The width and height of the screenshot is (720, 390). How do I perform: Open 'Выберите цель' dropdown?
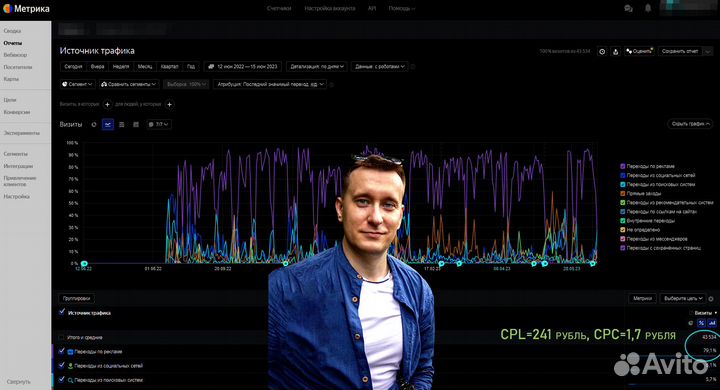[x=683, y=299]
